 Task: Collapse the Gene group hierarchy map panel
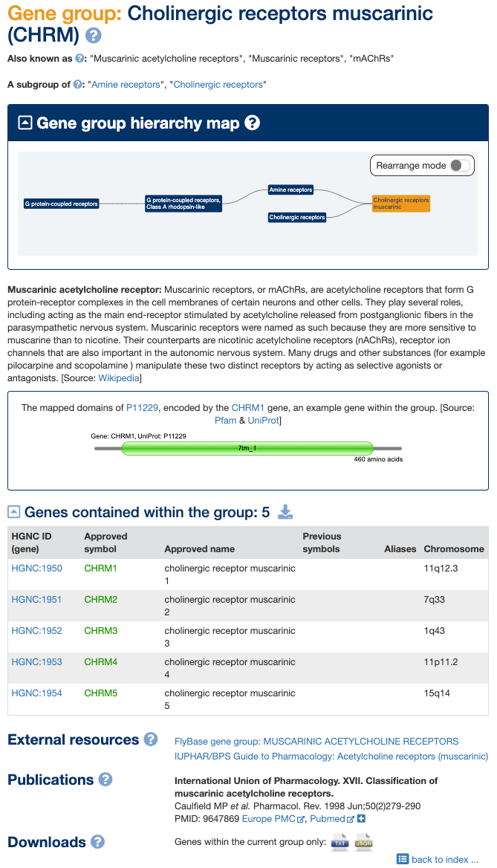[25, 123]
